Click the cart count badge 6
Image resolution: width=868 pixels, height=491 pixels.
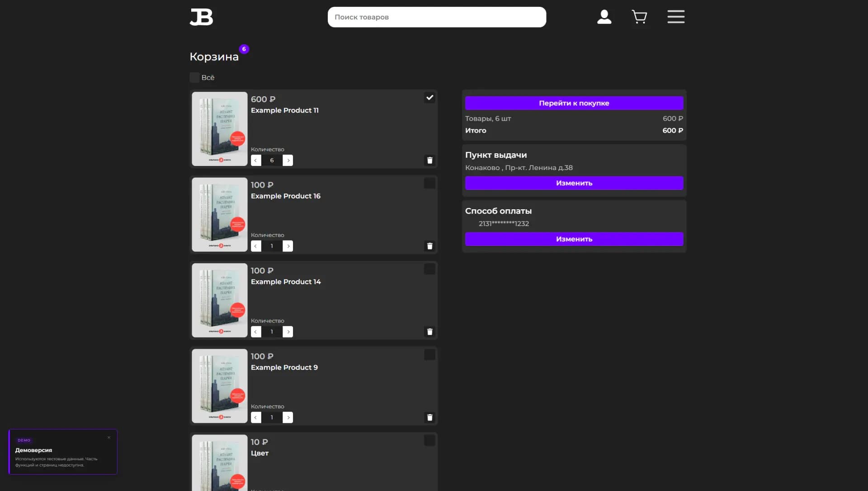point(244,49)
